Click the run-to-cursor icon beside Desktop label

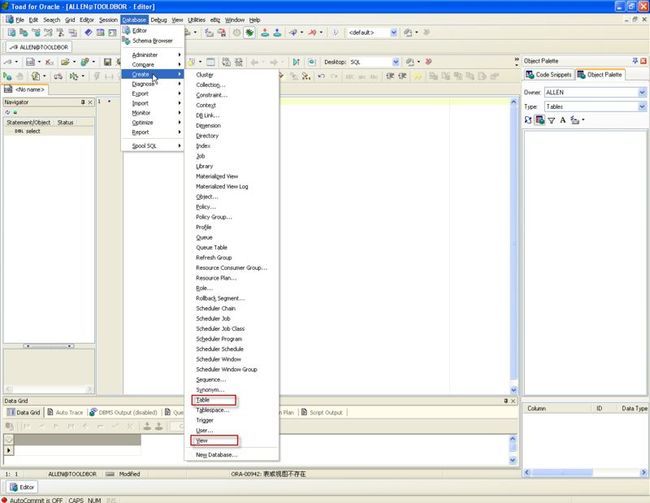296,62
